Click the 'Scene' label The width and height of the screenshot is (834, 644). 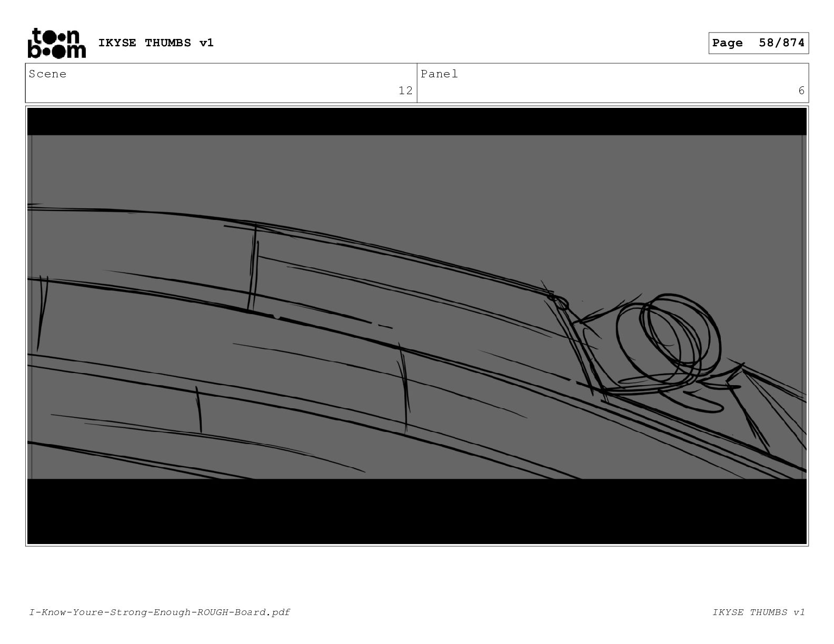(48, 74)
